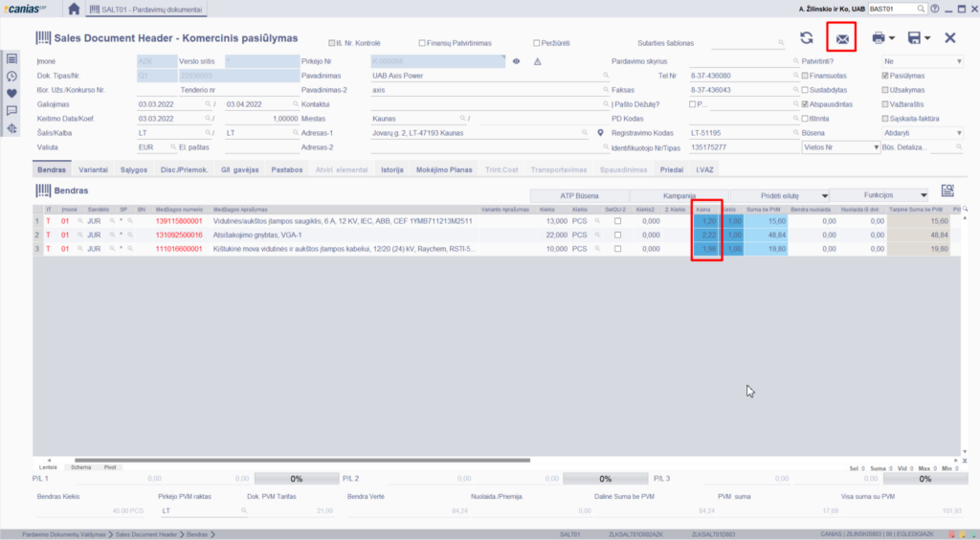Image resolution: width=980 pixels, height=540 pixels.
Task: Click the envelope email icon
Action: point(841,38)
